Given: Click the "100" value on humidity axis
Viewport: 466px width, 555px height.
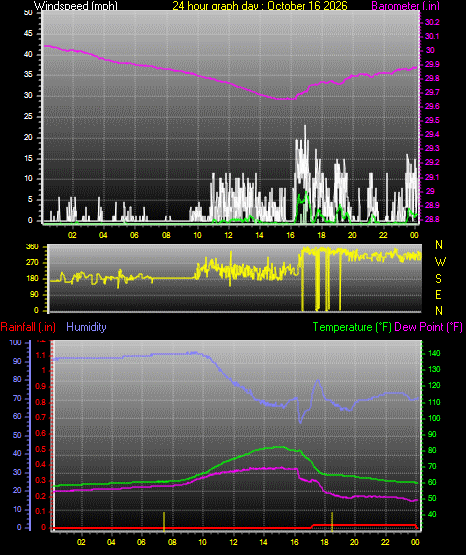Looking at the screenshot, I should coord(16,343).
